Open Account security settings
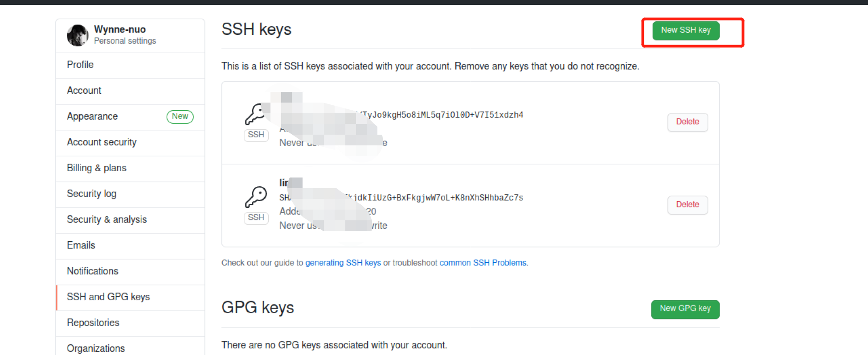 click(x=102, y=142)
